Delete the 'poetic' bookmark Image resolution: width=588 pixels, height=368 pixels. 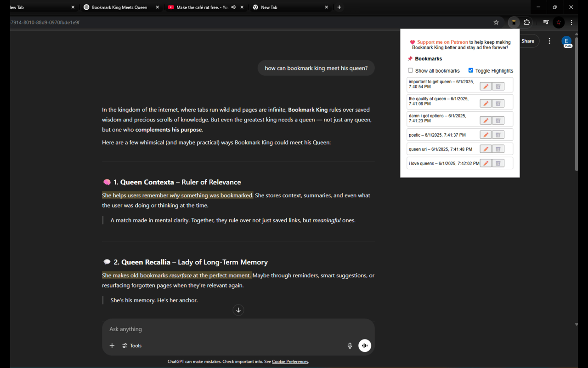(498, 135)
